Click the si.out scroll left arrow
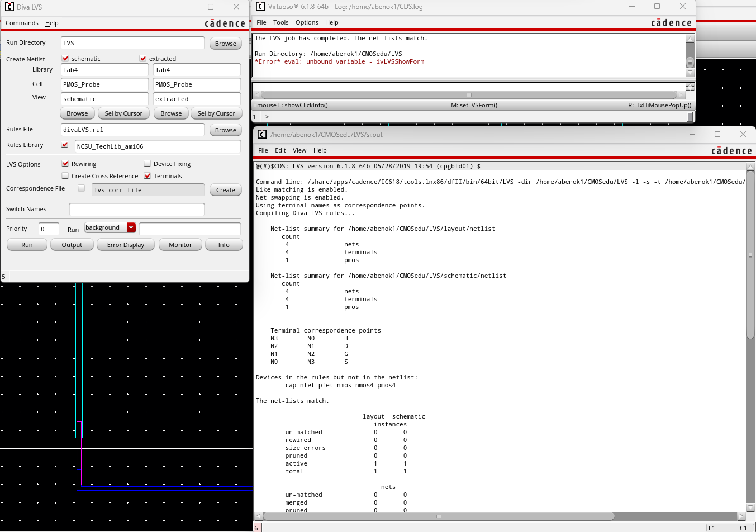Screen dimensions: 756x532 [x=258, y=516]
